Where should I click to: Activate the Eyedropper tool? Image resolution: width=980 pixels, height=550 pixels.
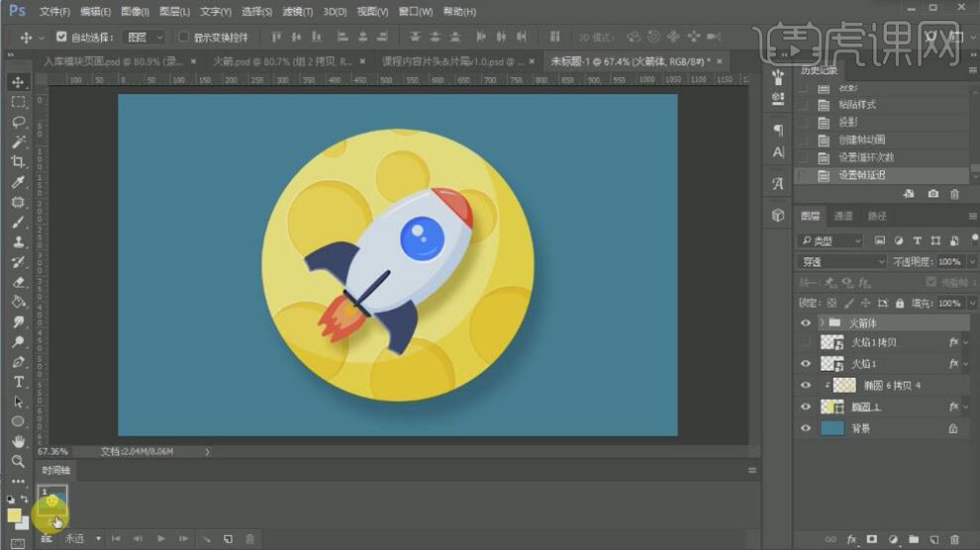point(18,182)
